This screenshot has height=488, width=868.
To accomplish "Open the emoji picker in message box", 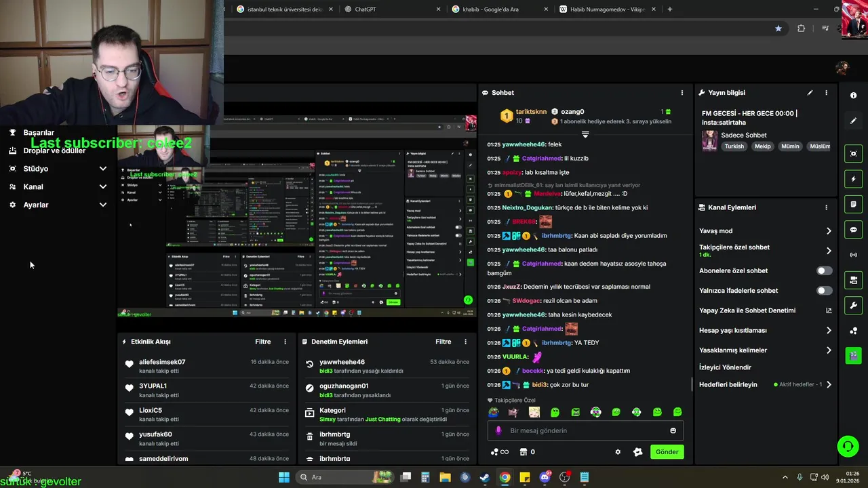I will point(673,430).
